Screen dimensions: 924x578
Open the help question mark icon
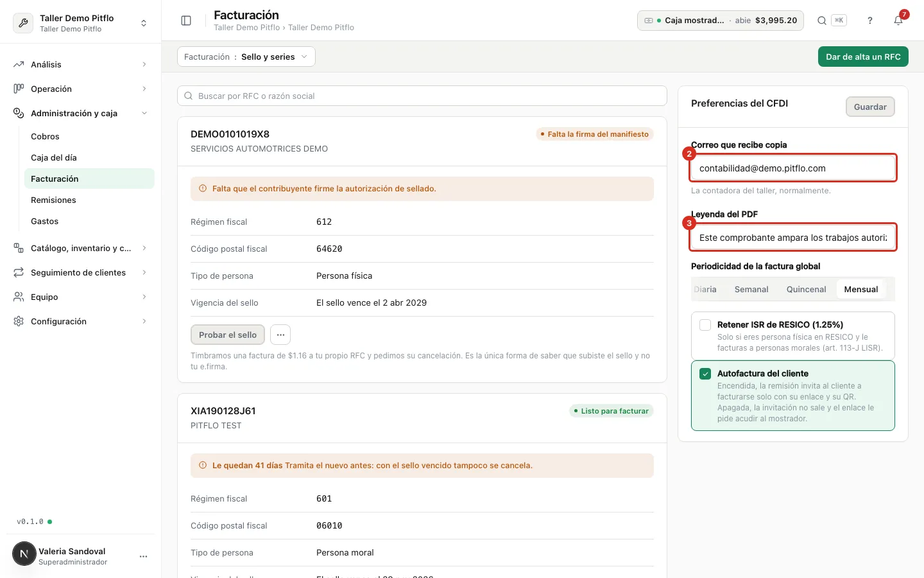[x=870, y=21]
